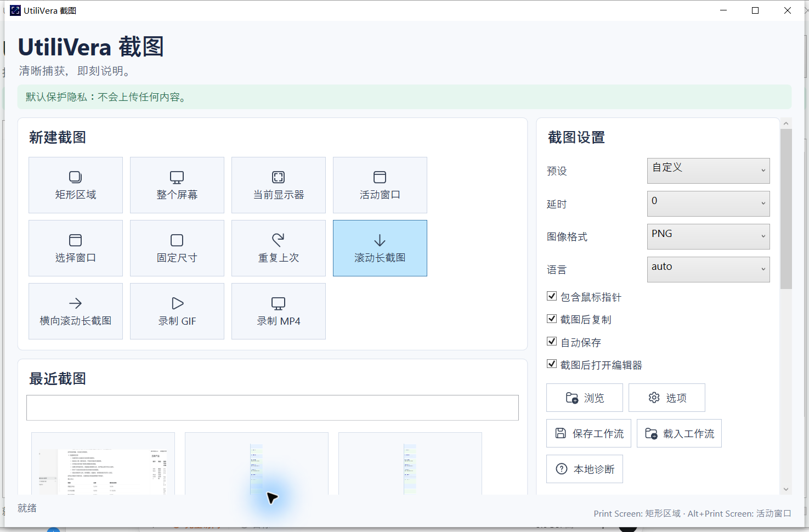Viewport: 809px width, 532px height.
Task: Click the 活动窗口 capture icon
Action: pyautogui.click(x=380, y=177)
